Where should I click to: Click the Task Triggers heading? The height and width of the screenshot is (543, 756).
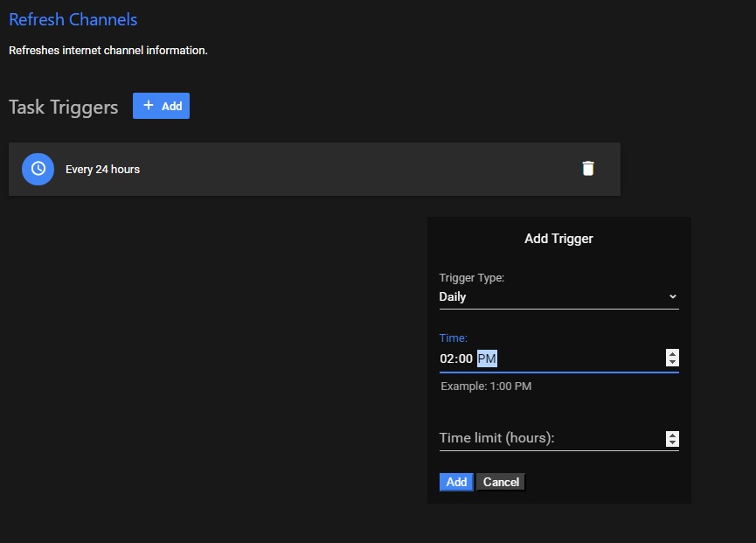pyautogui.click(x=63, y=107)
